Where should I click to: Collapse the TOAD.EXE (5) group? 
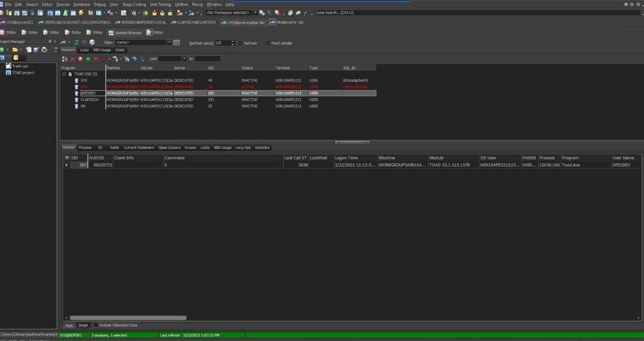click(64, 74)
